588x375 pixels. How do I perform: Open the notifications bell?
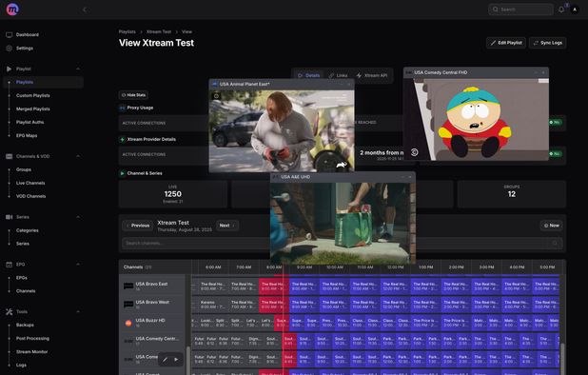click(561, 10)
